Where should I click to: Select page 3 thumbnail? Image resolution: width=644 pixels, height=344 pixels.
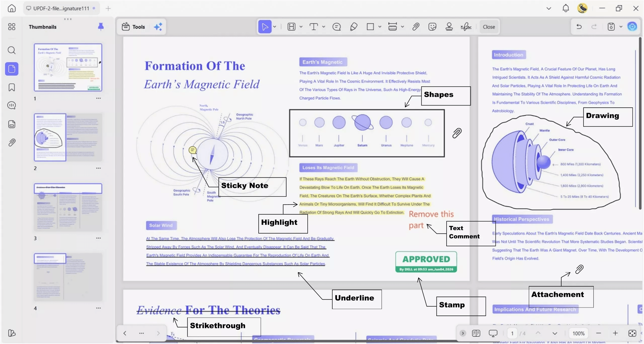[68, 207]
